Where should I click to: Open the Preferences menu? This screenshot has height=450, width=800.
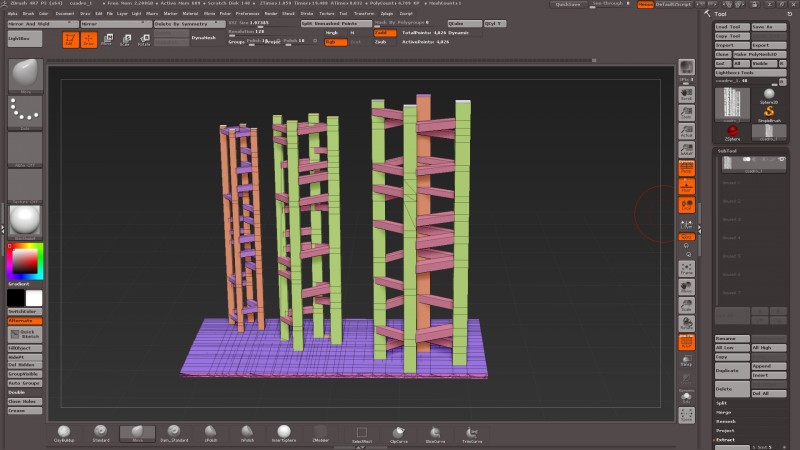(x=246, y=13)
